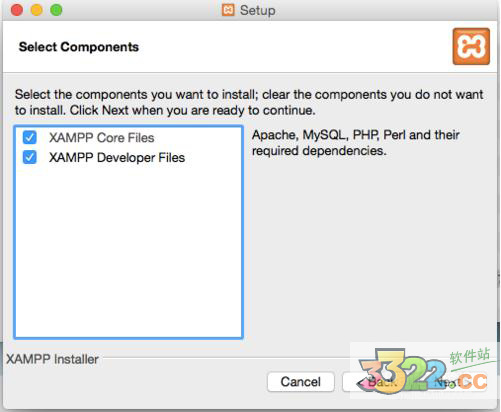Select the XAMPP Developer Files list item
Viewport: 501px width, 412px height.
pyautogui.click(x=117, y=158)
